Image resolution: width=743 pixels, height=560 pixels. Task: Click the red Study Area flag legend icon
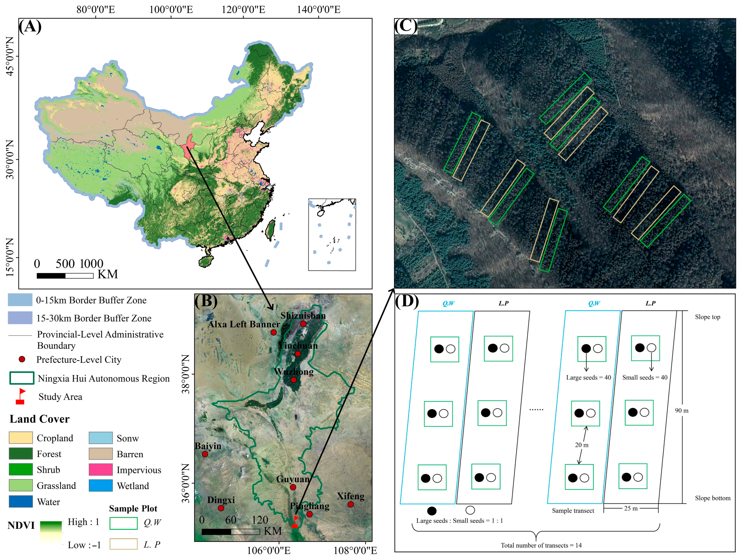point(21,396)
